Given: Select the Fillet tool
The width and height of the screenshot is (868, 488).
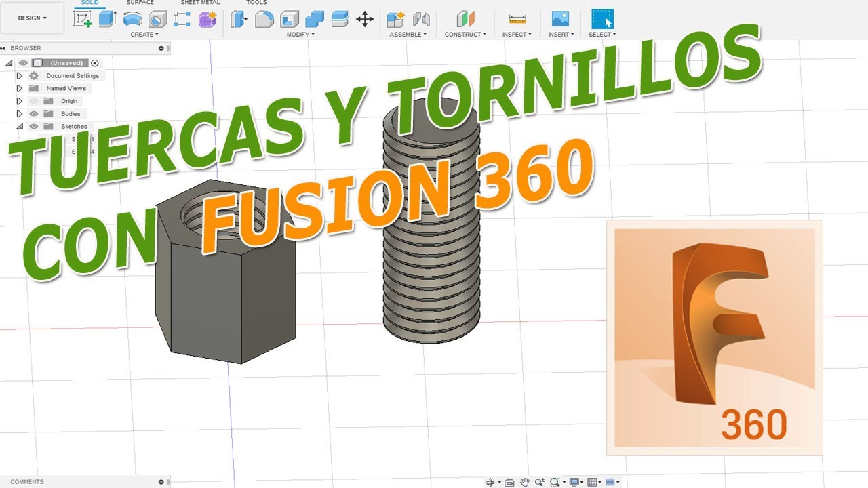Looking at the screenshot, I should [x=264, y=19].
